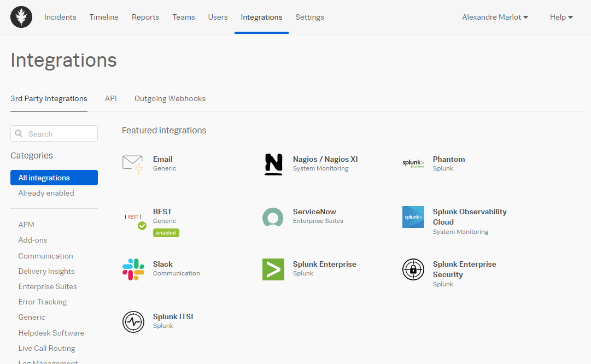
Task: Open the Splunk ITSI title
Action: tap(173, 316)
